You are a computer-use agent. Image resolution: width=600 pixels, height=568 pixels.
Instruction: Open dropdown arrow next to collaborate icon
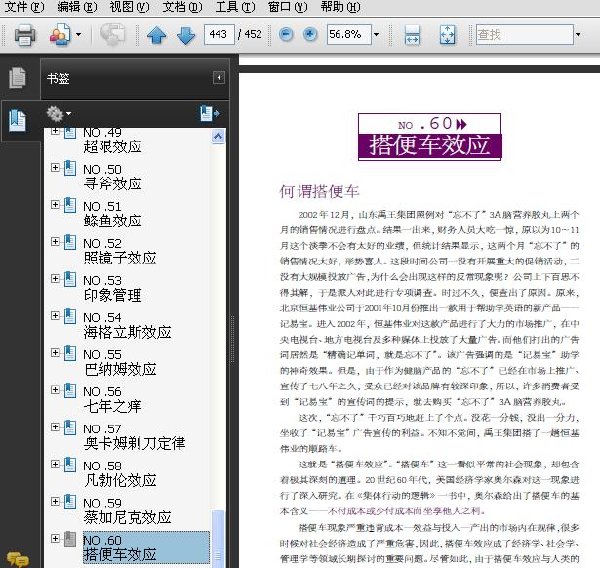tap(78, 35)
